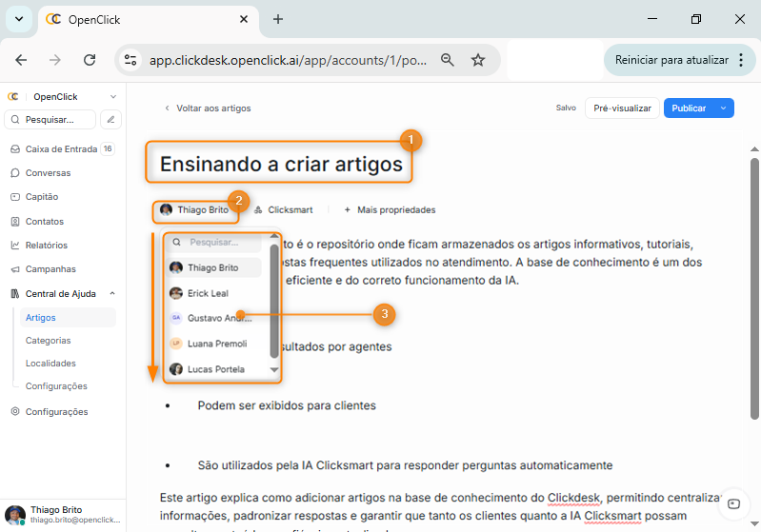This screenshot has height=532, width=761.
Task: Select Categorias under Central de Ajuda
Action: pyautogui.click(x=48, y=341)
